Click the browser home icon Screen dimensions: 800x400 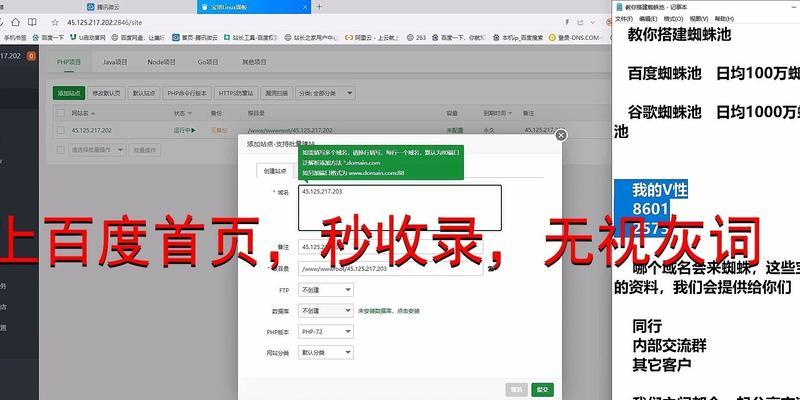[x=15, y=22]
